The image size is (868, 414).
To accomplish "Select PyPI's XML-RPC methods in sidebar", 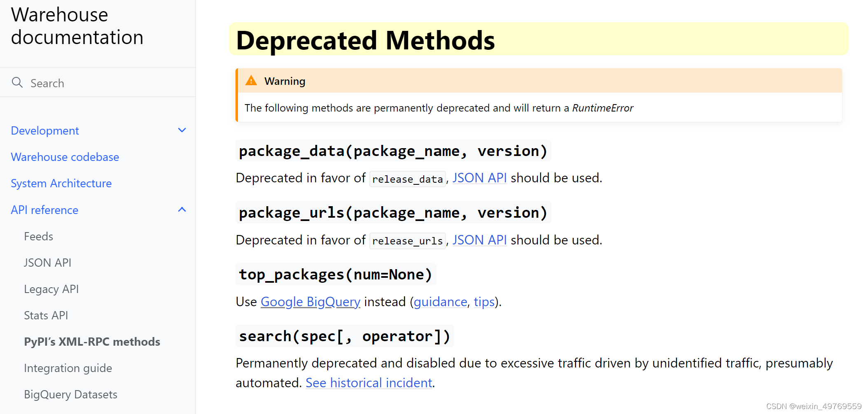I will click(92, 341).
